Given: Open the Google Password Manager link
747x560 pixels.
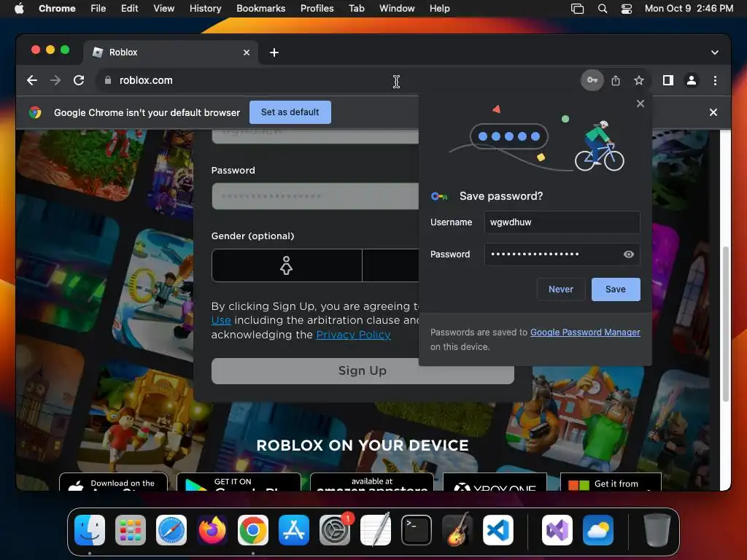Looking at the screenshot, I should coord(585,332).
